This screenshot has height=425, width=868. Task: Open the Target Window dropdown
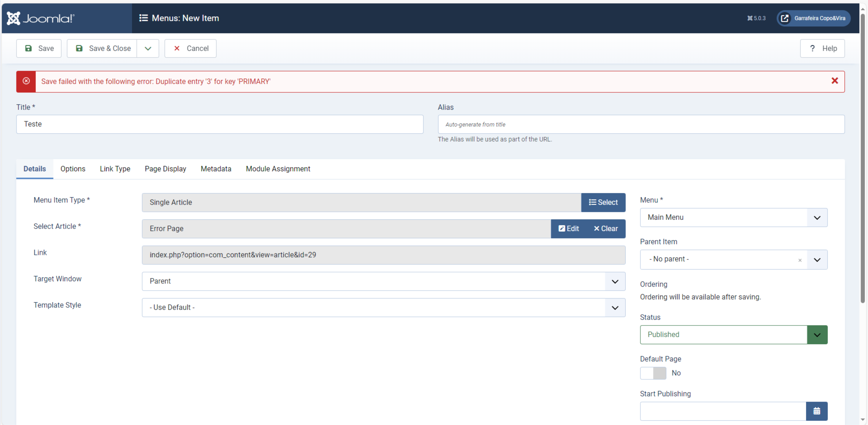click(383, 281)
